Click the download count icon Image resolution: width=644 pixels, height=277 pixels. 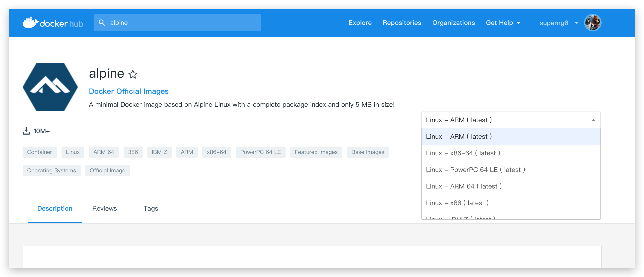click(x=26, y=131)
